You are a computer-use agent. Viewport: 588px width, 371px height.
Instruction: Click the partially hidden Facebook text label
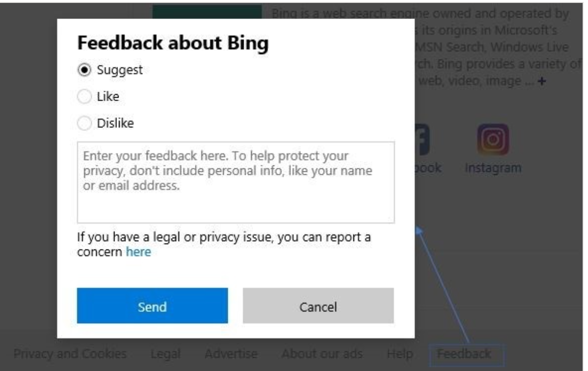tap(428, 168)
